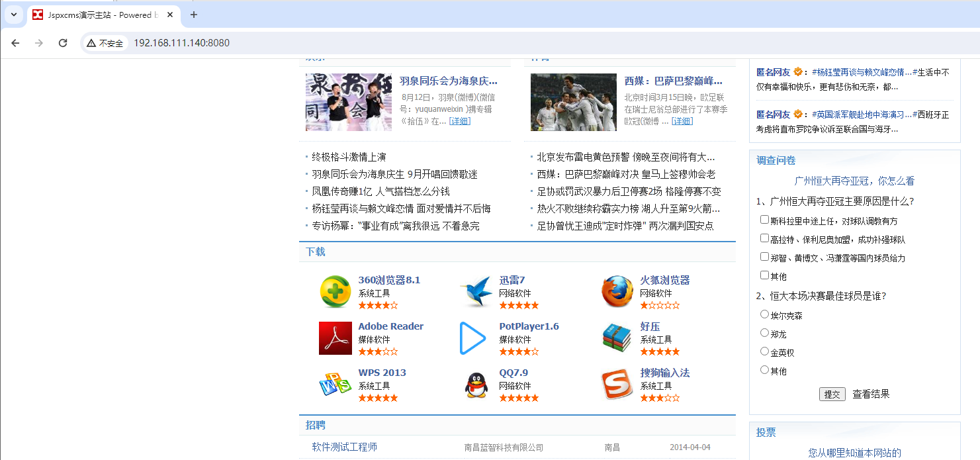Open 凤凰传奇赚1亿 news item
Viewport: 980px width, 460px height.
[380, 191]
